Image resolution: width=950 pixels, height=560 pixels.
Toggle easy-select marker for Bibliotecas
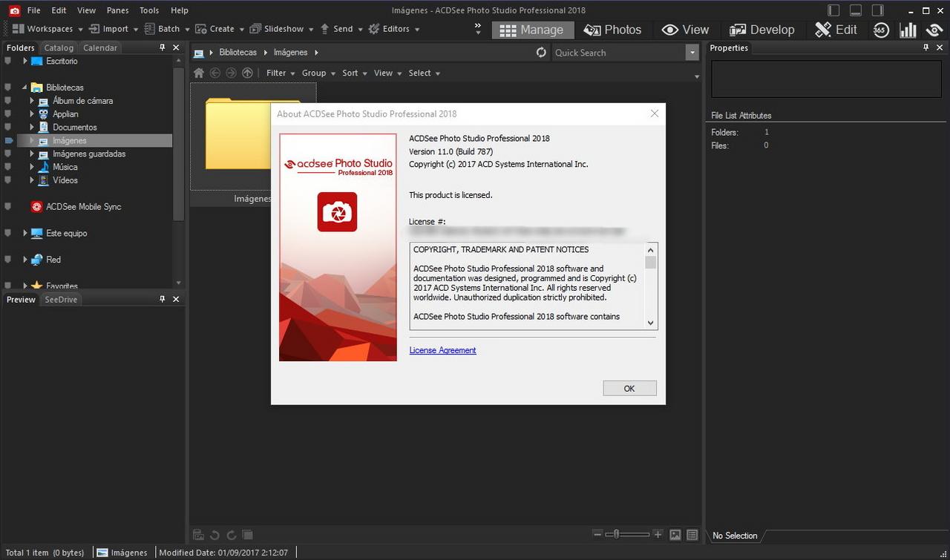[8, 88]
